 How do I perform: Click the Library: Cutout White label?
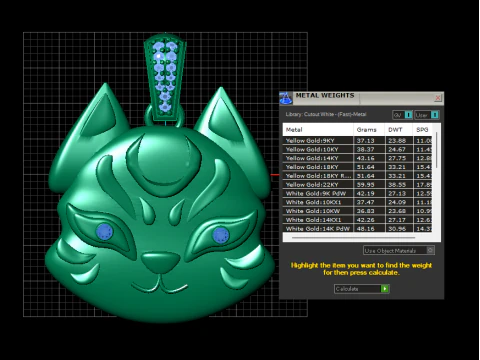tap(326, 114)
